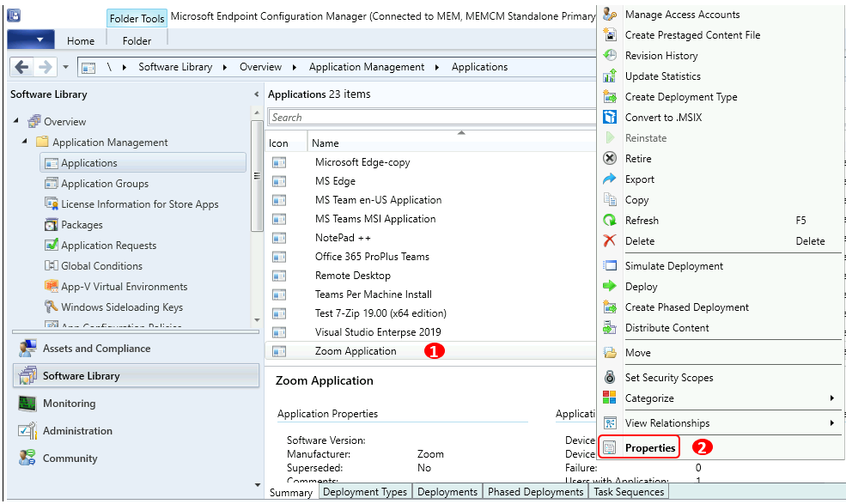Click the Create Prestaged Content File icon
The width and height of the screenshot is (846, 504).
tap(610, 35)
